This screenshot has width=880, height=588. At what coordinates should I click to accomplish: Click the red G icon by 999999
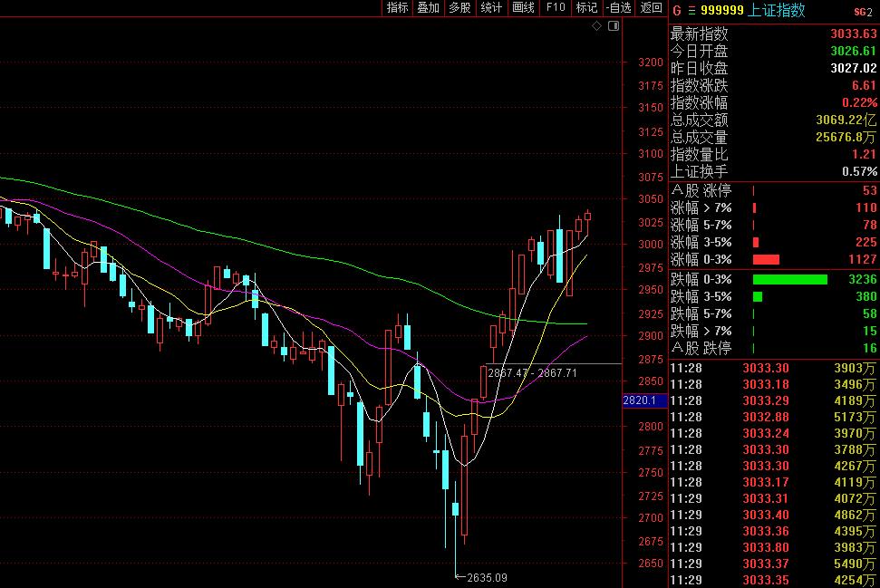677,11
